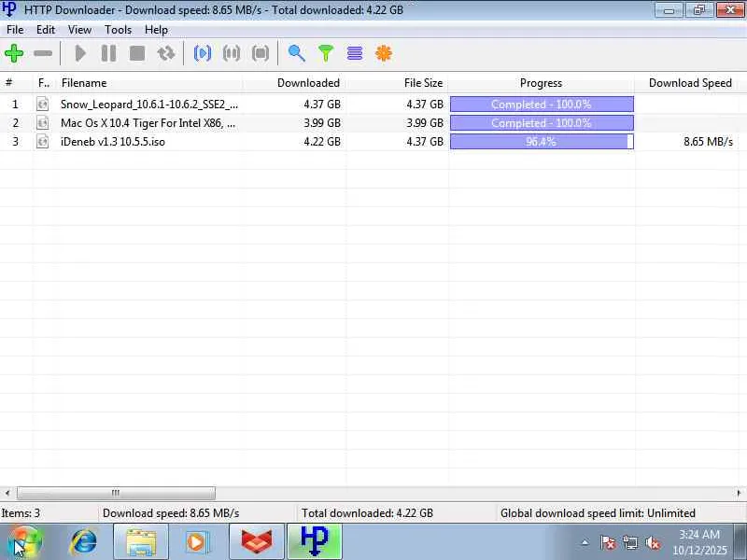
Task: Click the Global download speed limit status entry
Action: pos(598,512)
